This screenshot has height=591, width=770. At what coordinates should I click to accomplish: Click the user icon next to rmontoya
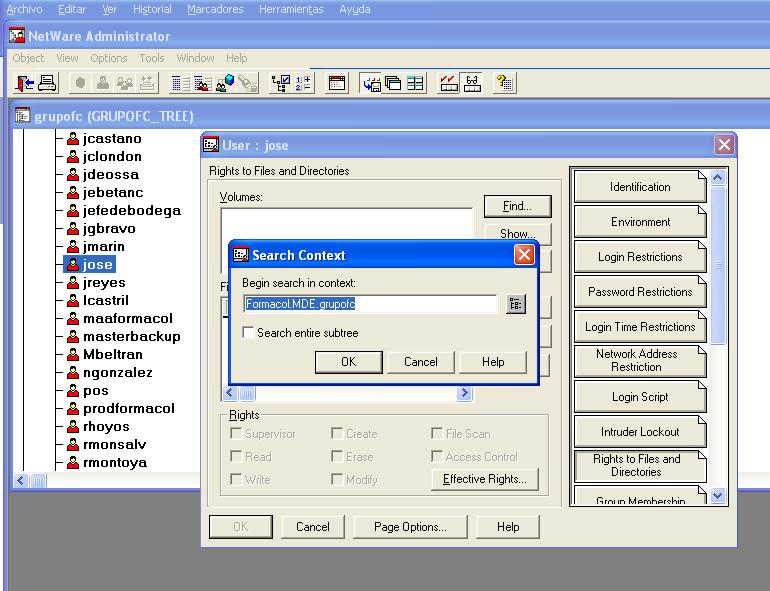pyautogui.click(x=73, y=462)
